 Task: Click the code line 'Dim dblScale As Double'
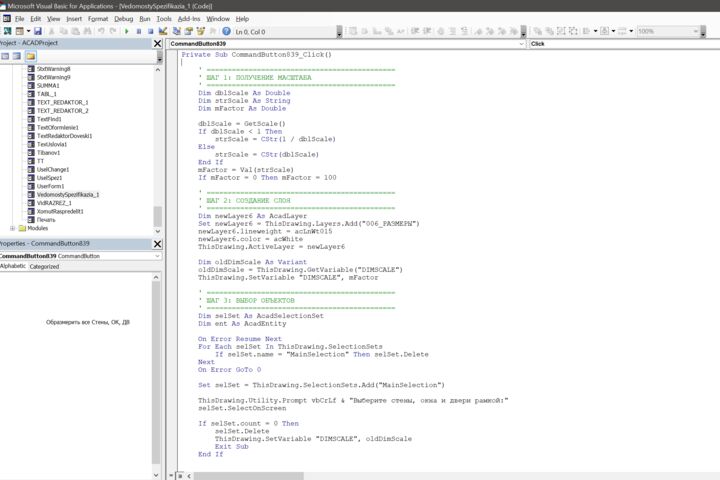pos(244,93)
